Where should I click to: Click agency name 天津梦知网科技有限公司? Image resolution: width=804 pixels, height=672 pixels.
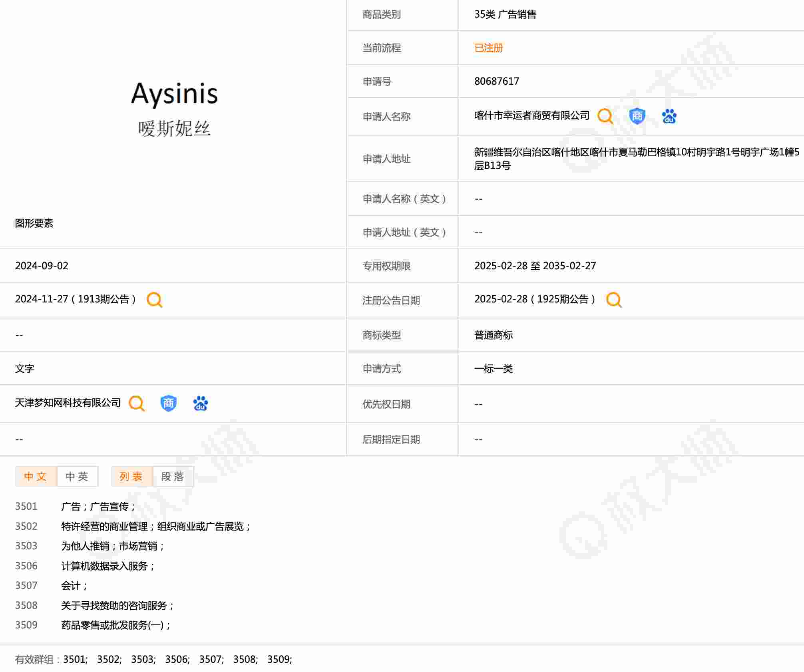pos(68,403)
